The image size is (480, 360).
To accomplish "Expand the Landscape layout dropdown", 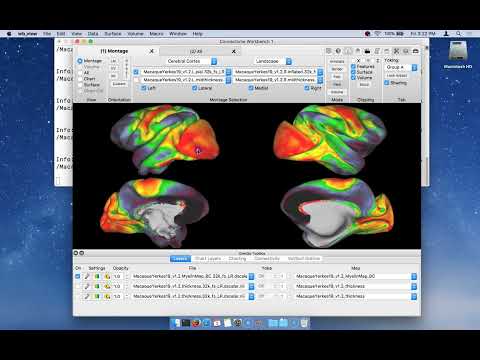I will tap(273, 61).
